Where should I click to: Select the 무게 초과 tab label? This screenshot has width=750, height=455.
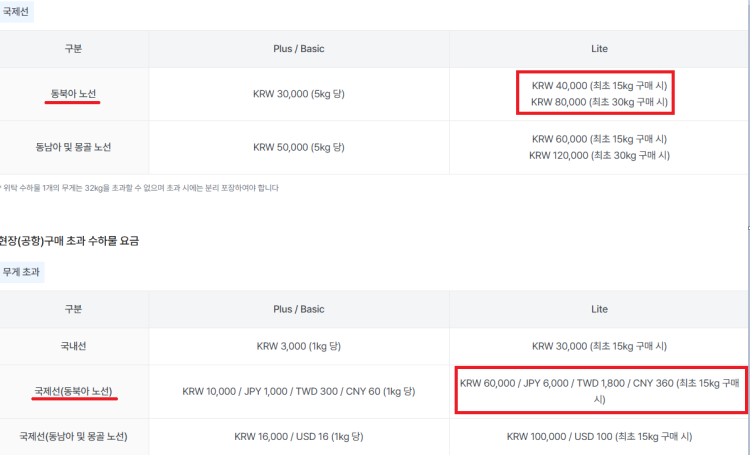pos(21,272)
